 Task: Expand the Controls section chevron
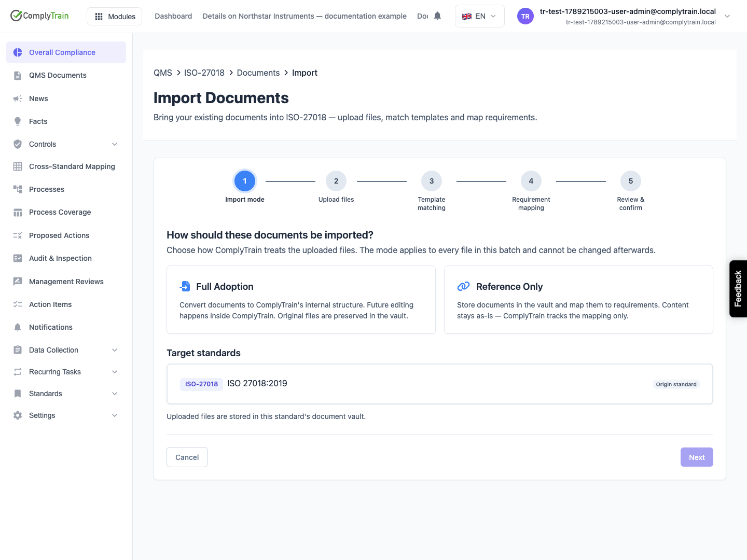click(x=115, y=144)
